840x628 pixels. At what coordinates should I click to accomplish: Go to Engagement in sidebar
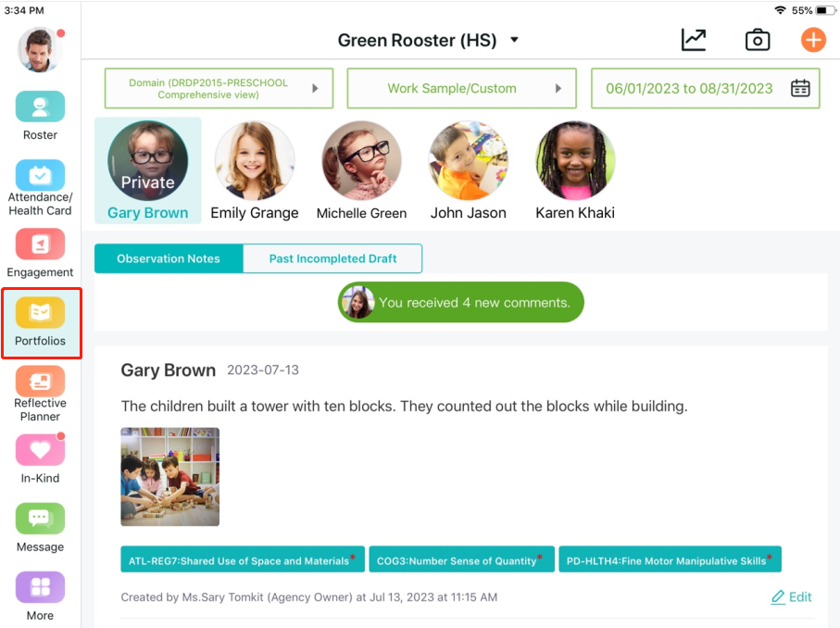coord(40,244)
